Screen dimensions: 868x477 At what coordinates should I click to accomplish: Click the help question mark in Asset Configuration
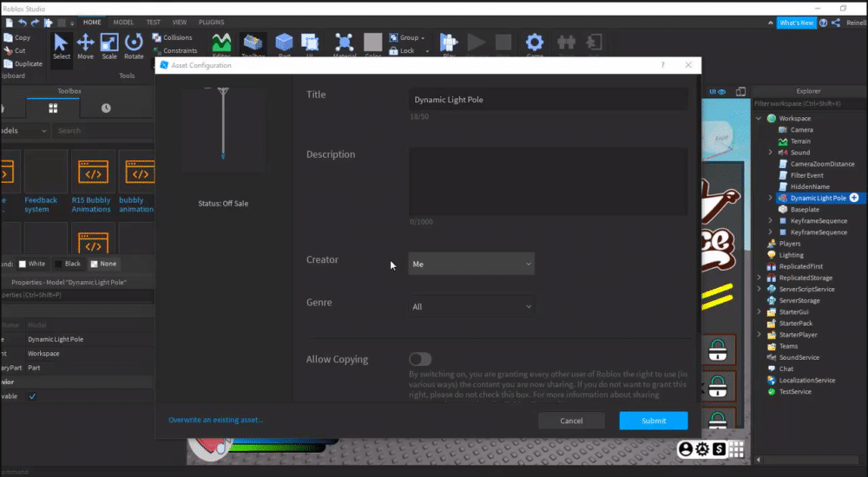click(662, 65)
